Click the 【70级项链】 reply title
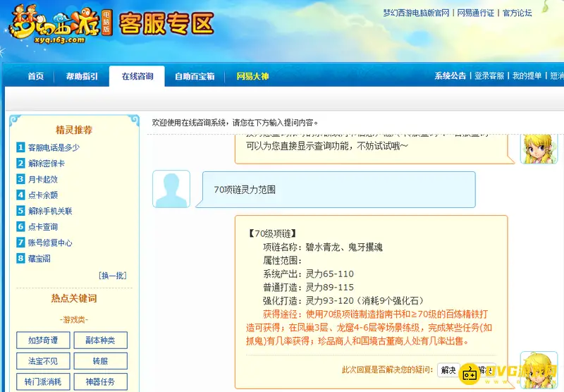The height and width of the screenshot is (392, 564). click(x=272, y=234)
